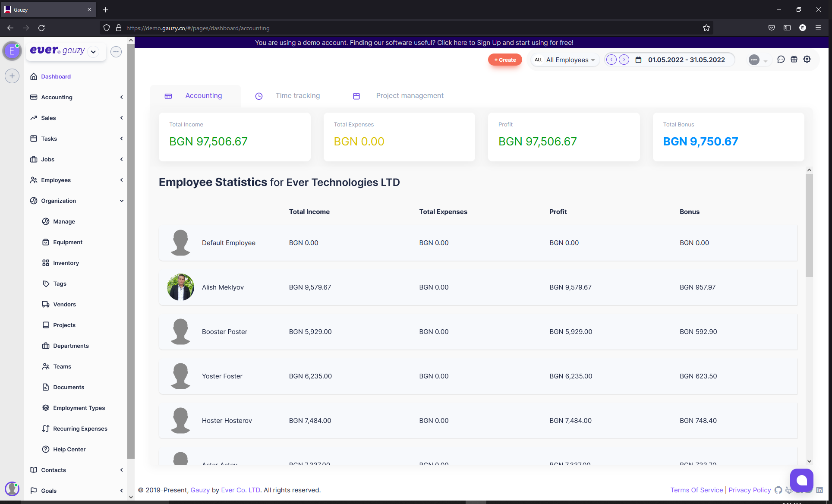This screenshot has width=832, height=504.
Task: Click the Sign Up free link
Action: pyautogui.click(x=505, y=43)
